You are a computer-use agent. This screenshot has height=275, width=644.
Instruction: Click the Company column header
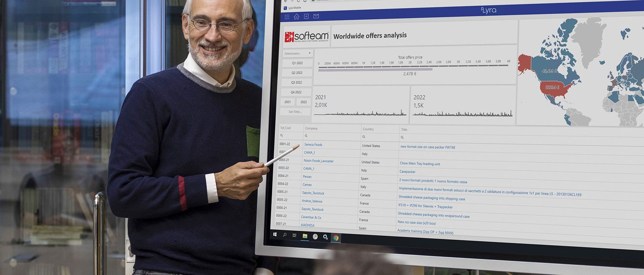[311, 128]
